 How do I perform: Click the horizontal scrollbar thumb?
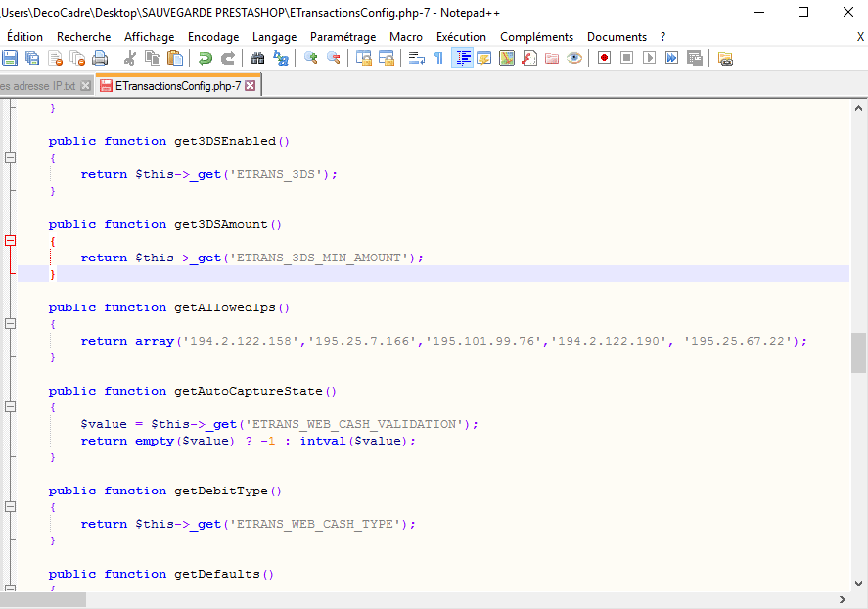point(43,599)
